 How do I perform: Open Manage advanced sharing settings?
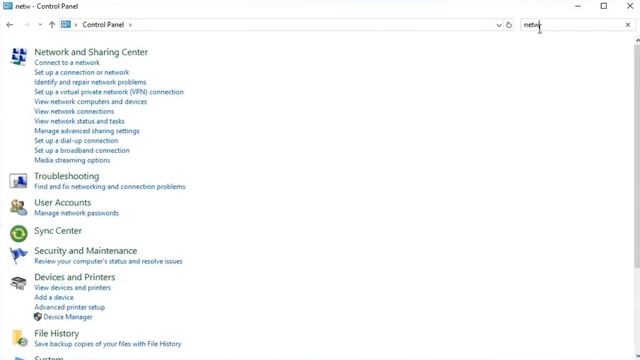(x=87, y=131)
